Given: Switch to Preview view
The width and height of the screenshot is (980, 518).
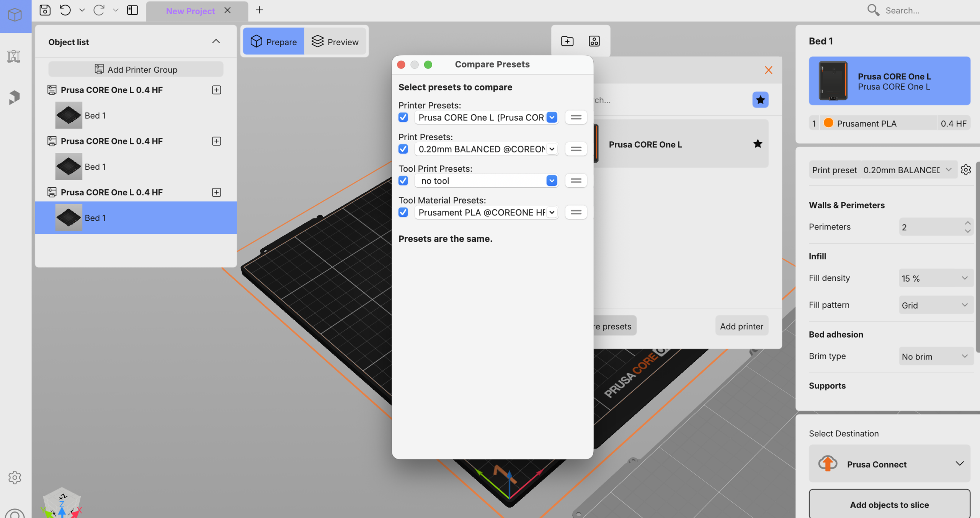Looking at the screenshot, I should pyautogui.click(x=335, y=41).
